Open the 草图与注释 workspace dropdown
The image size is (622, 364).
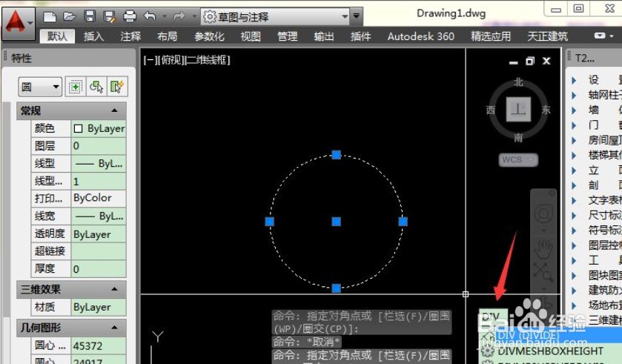275,16
